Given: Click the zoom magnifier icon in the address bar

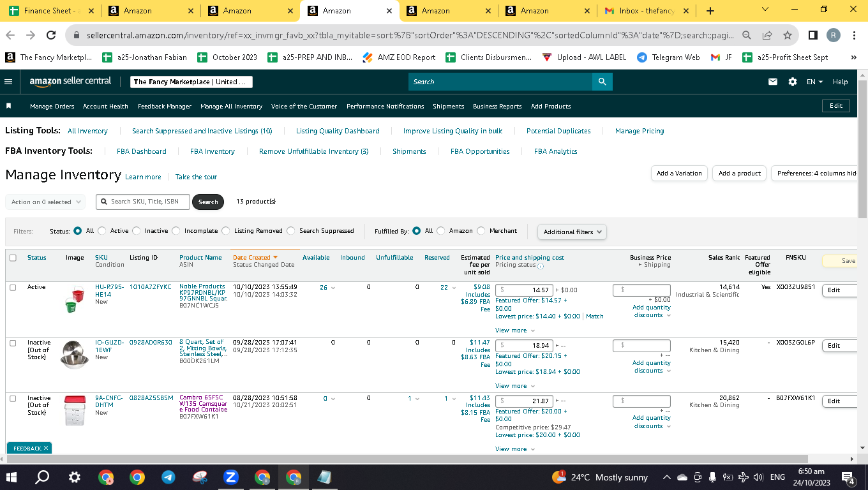Looking at the screenshot, I should click(747, 35).
